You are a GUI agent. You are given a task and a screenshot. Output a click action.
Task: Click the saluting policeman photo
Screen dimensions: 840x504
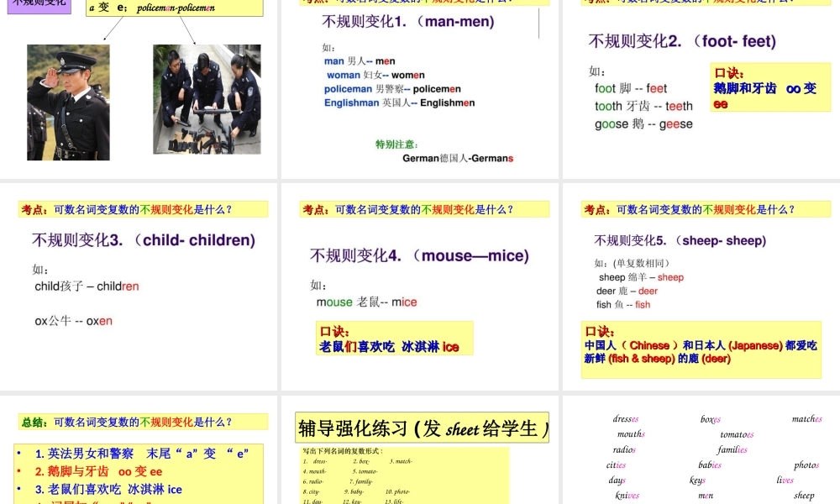[69, 102]
